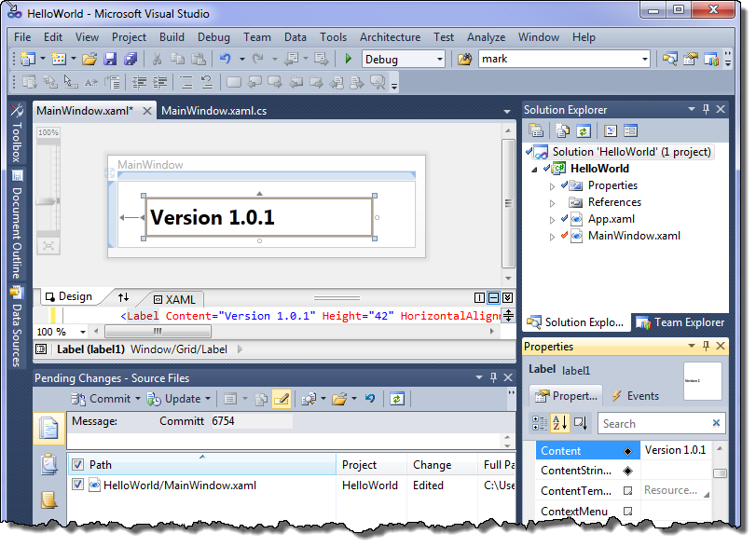Click the Categorized view icon in the Properties panel

click(540, 423)
